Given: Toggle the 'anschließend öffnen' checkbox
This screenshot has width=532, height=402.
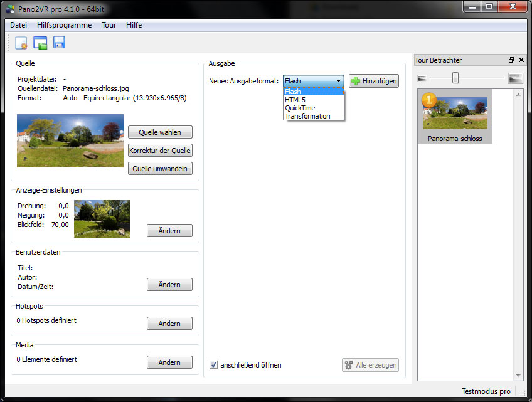Looking at the screenshot, I should point(213,364).
